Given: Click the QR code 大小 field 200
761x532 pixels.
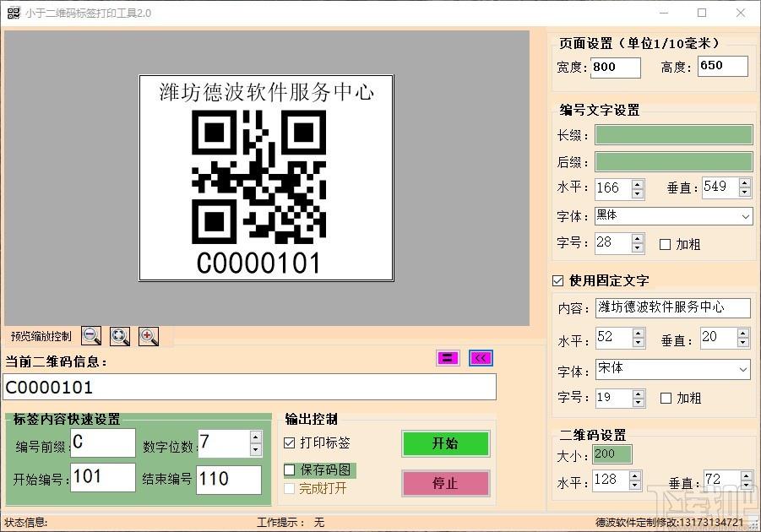Looking at the screenshot, I should click(612, 454).
